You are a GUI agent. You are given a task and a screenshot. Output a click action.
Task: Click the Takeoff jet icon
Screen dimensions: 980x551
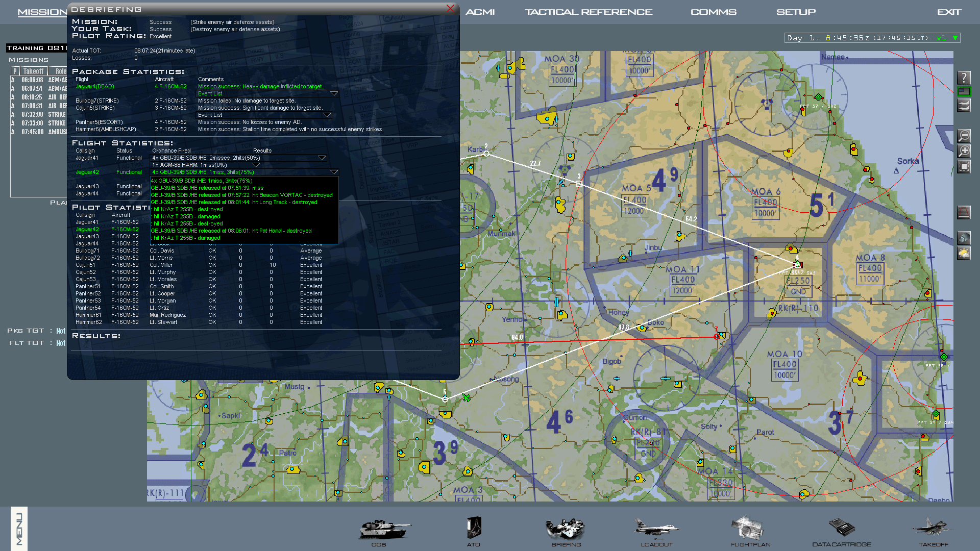click(932, 528)
